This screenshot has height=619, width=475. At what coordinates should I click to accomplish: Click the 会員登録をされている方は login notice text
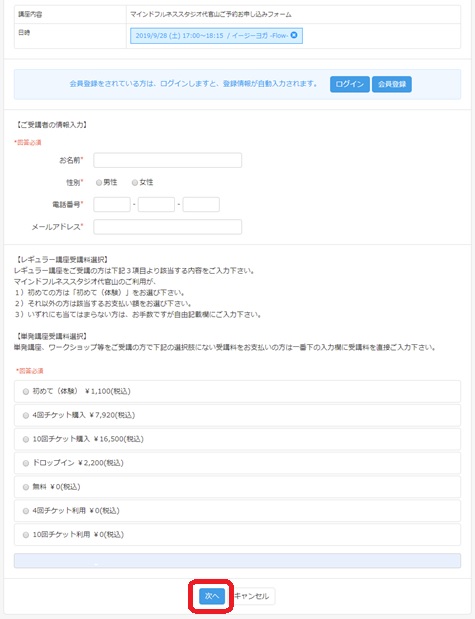coord(193,84)
